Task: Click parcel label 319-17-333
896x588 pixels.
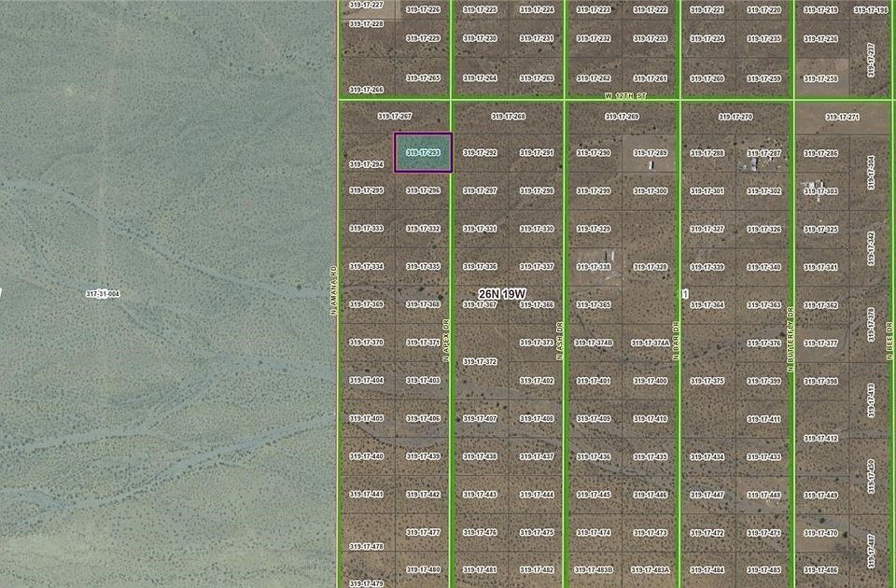Action: pos(366,228)
